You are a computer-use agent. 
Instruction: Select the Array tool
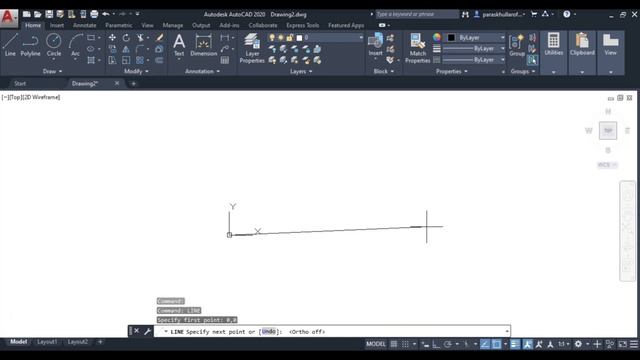pyautogui.click(x=140, y=60)
